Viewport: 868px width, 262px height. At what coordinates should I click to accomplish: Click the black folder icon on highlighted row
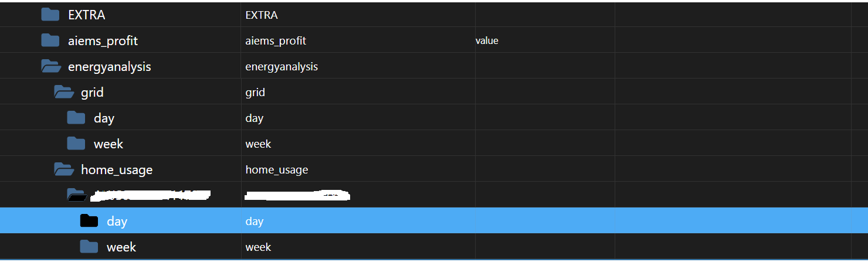[x=89, y=221]
